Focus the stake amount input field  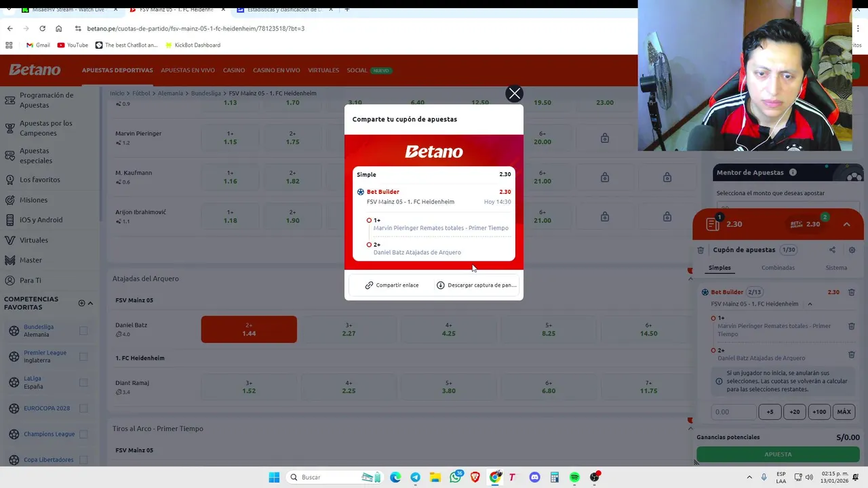(734, 411)
